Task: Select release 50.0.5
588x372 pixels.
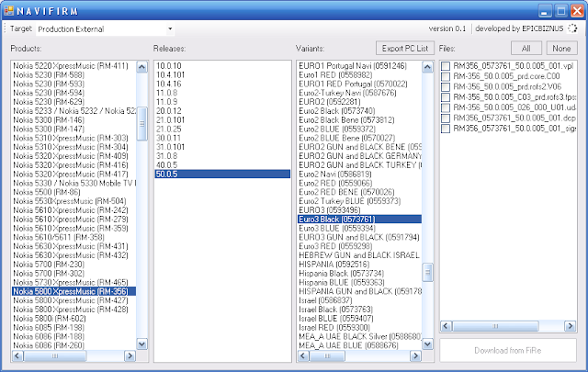Action: click(x=222, y=174)
